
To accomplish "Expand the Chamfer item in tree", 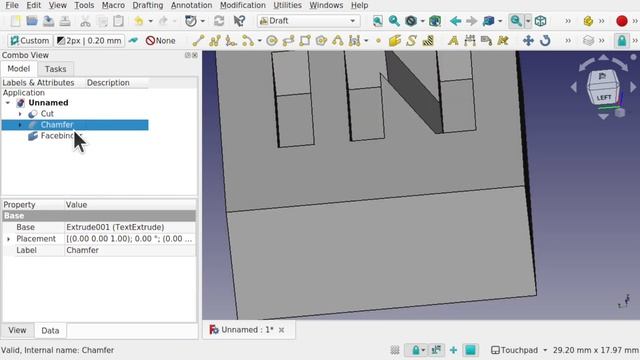I will click(x=20, y=125).
